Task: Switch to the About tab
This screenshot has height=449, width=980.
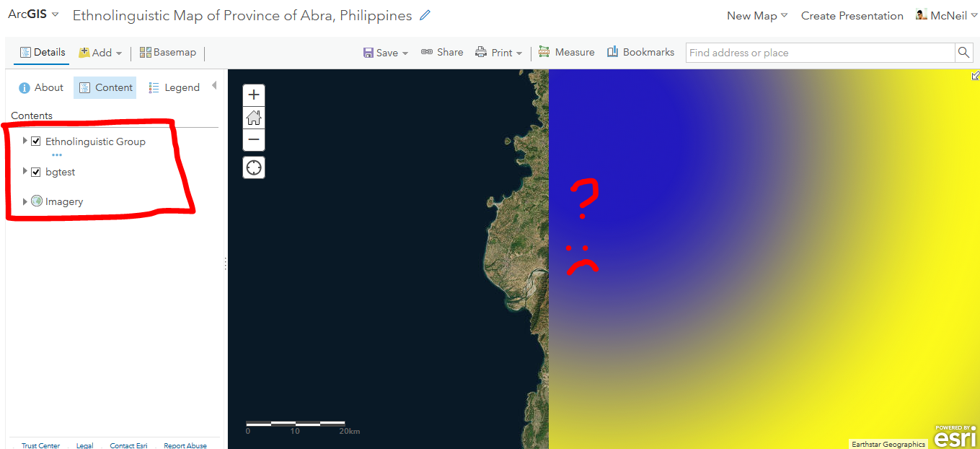Action: point(40,87)
